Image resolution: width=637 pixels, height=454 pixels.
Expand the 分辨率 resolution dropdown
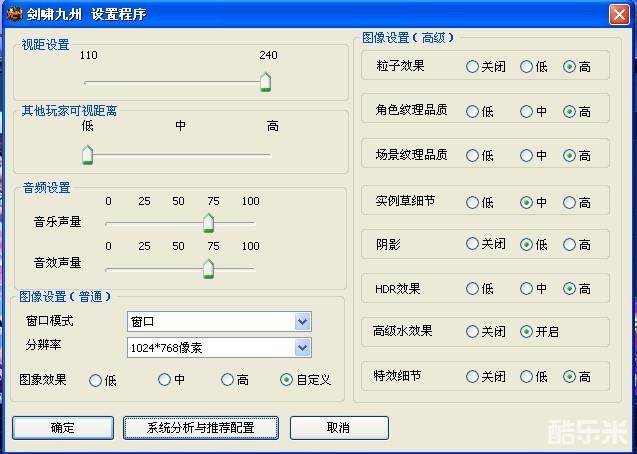302,348
